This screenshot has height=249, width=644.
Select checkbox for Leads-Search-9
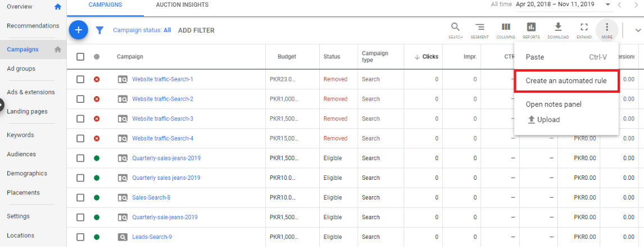[80, 237]
